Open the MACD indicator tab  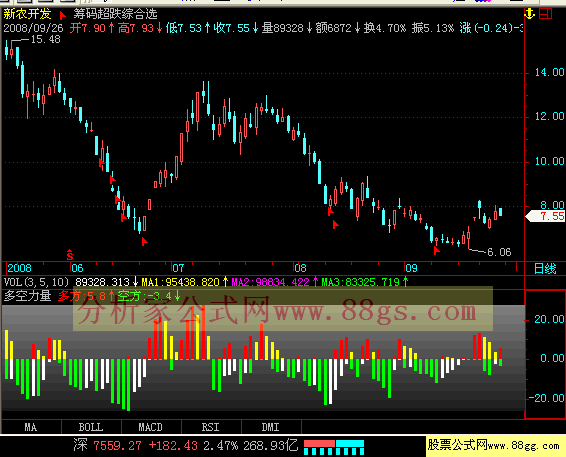pos(151,427)
